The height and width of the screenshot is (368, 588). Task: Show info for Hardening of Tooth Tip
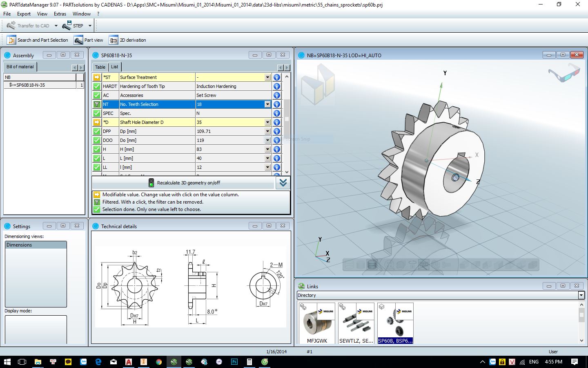277,86
